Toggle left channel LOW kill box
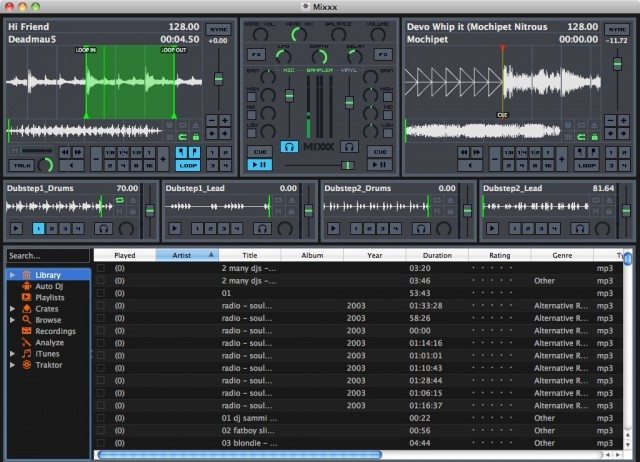The height and width of the screenshot is (462, 640). tap(252, 133)
